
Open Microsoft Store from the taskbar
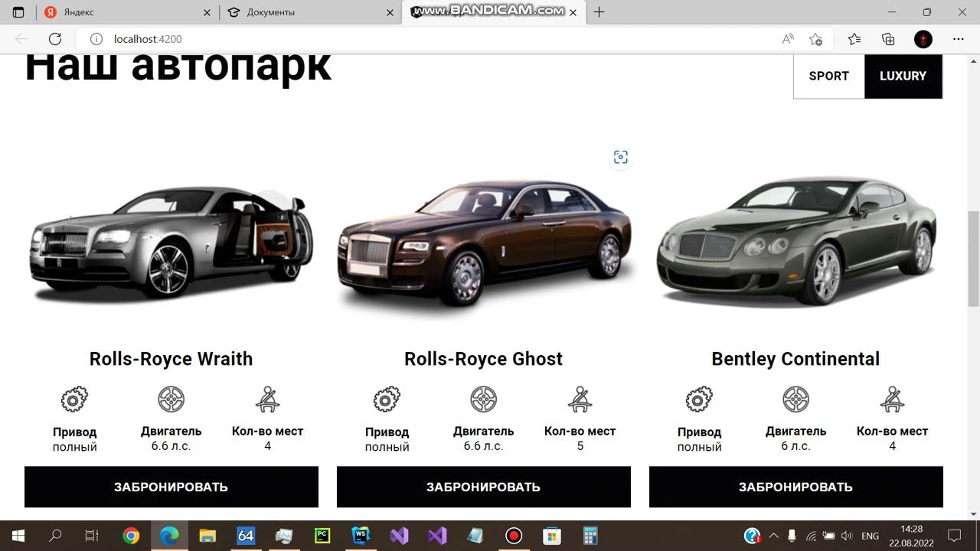(551, 536)
